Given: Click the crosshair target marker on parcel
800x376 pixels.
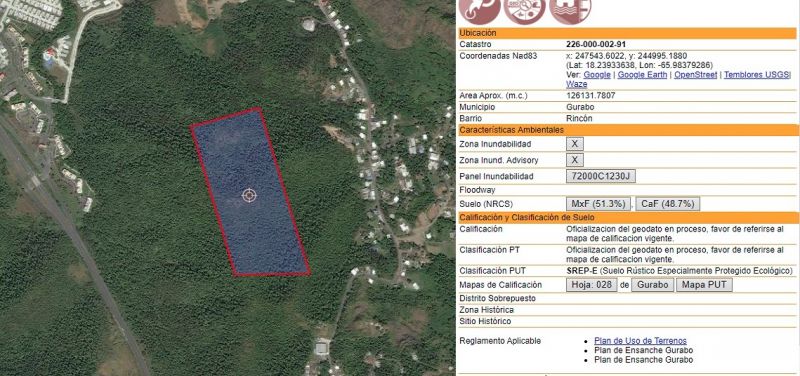Looking at the screenshot, I should tap(249, 195).
